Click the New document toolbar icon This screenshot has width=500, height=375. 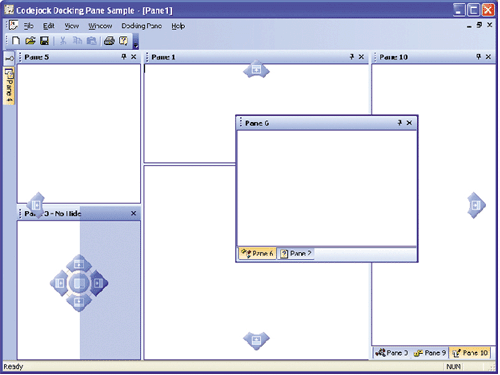pyautogui.click(x=16, y=41)
